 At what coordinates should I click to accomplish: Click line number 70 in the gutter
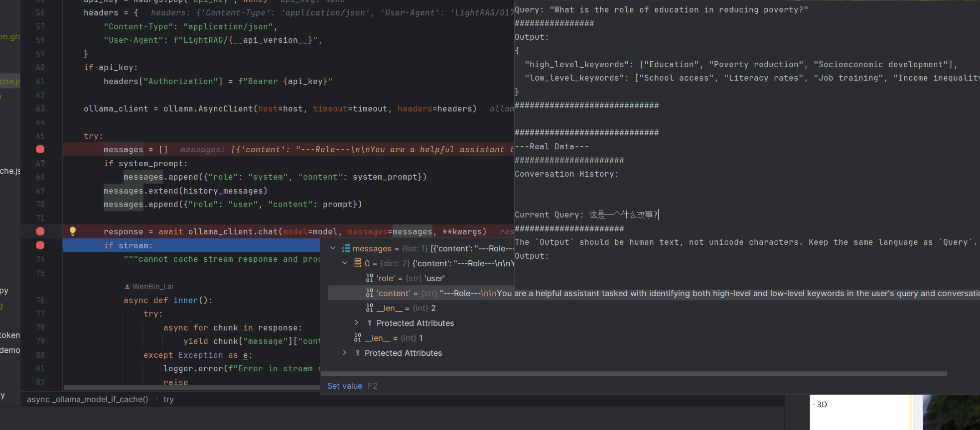pos(40,204)
